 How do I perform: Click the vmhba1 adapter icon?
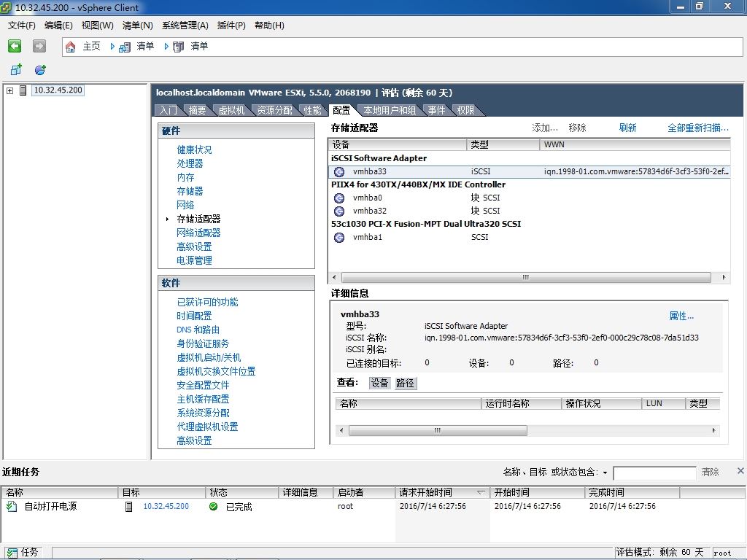(339, 237)
